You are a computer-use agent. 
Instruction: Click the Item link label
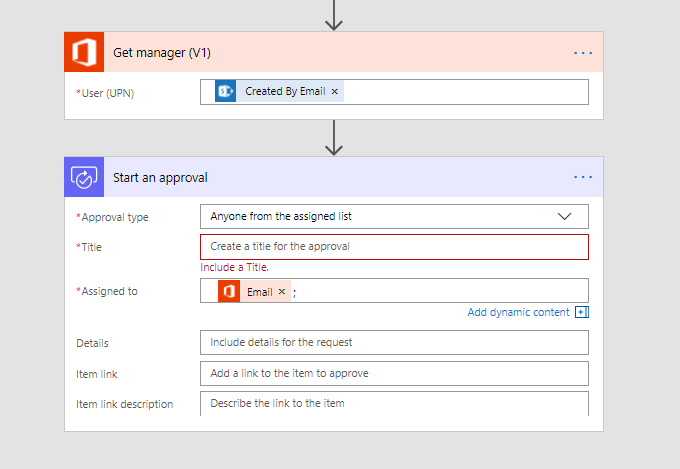[97, 374]
